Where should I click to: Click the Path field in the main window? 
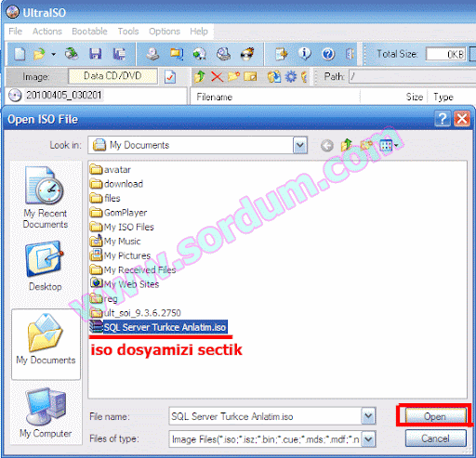click(412, 76)
